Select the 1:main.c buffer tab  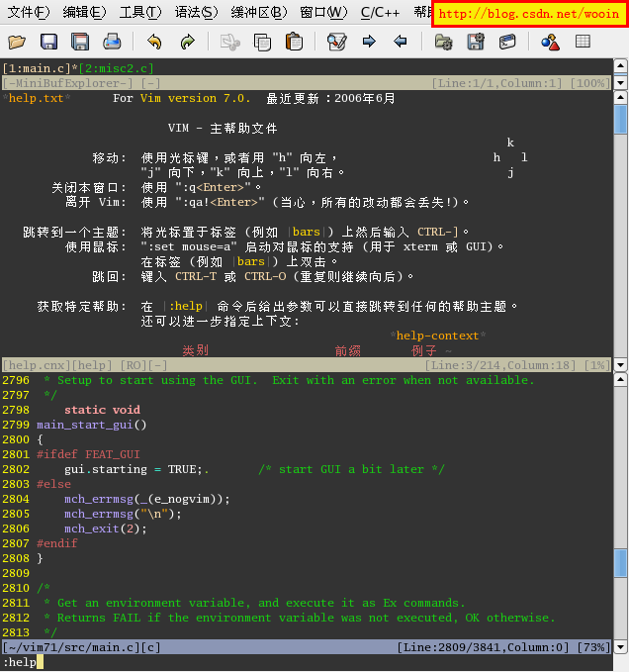37,68
